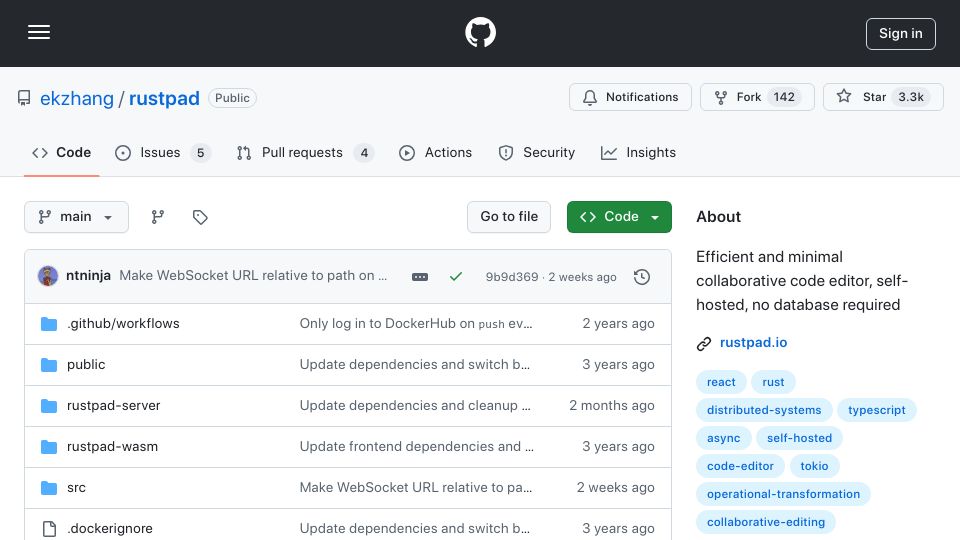Click the Public visibility badge
This screenshot has height=540, width=960.
click(232, 98)
